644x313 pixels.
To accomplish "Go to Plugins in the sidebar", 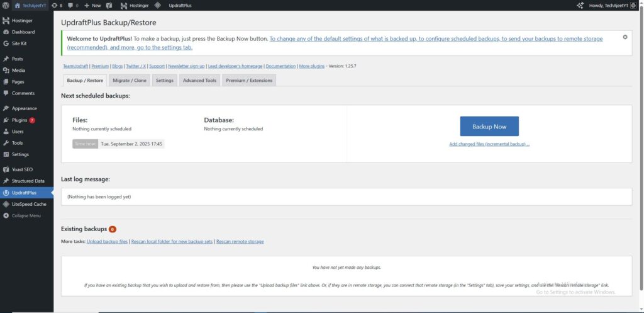I will 19,120.
